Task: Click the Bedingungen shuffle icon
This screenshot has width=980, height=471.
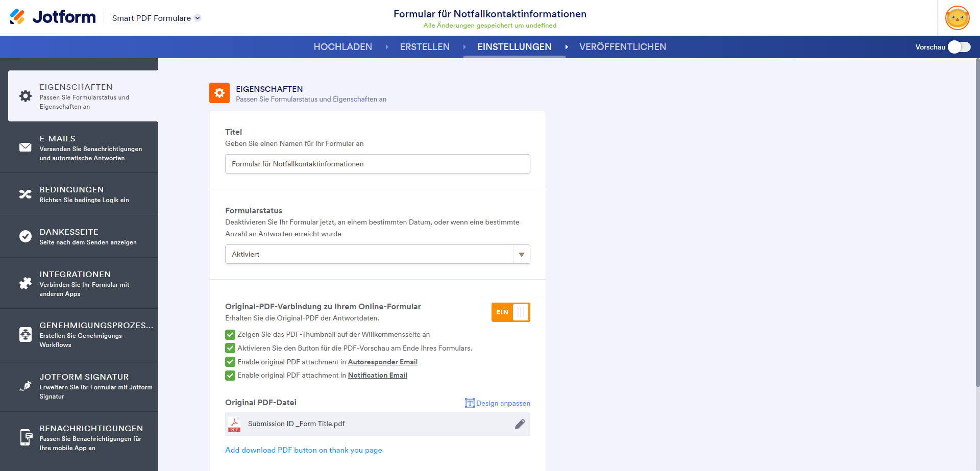Action: click(x=26, y=194)
